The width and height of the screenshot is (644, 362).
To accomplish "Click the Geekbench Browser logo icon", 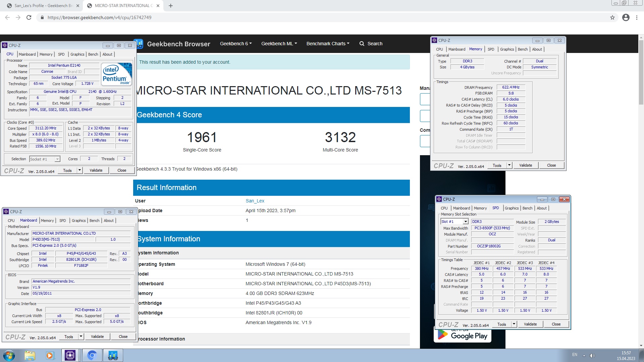I will [140, 44].
